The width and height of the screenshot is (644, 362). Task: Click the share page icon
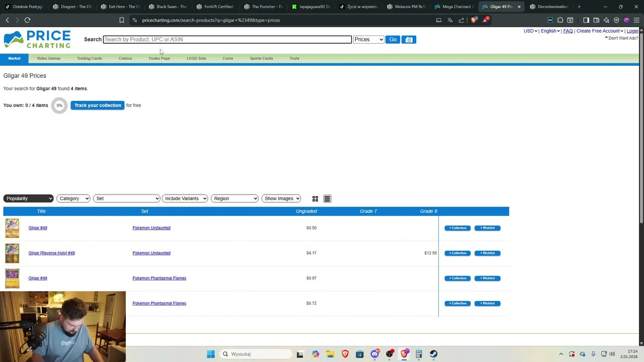coord(461,20)
